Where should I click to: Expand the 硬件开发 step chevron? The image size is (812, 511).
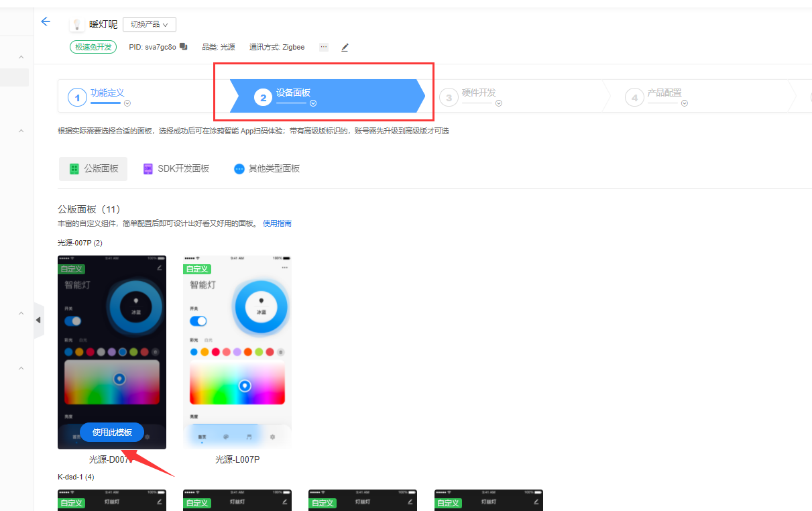(x=499, y=103)
